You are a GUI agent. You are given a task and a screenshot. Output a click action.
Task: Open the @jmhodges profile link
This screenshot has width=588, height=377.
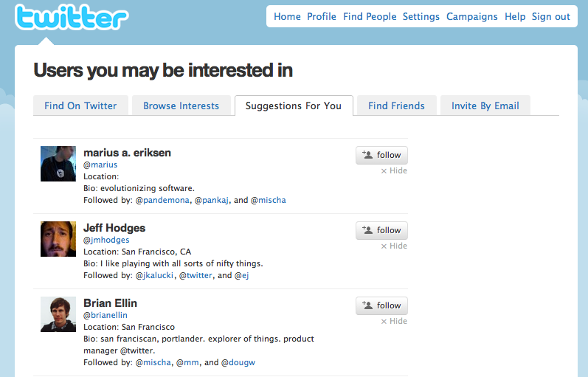point(106,240)
